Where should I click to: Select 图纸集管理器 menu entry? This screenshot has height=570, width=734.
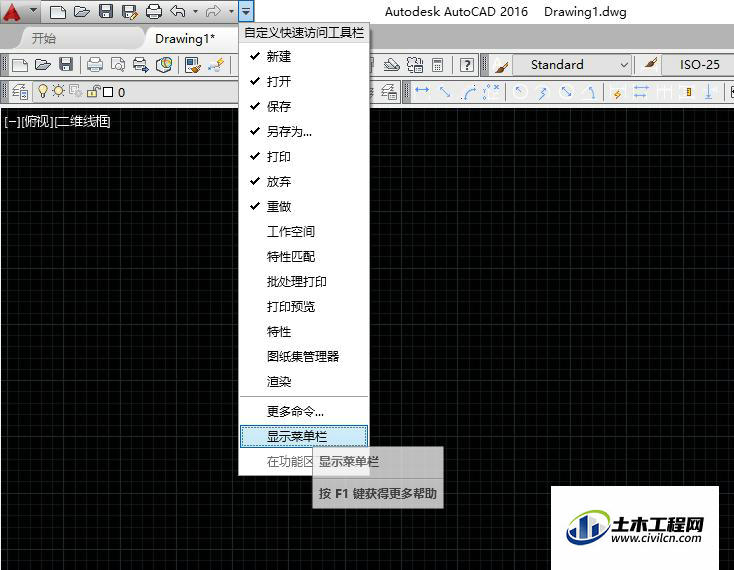pyautogui.click(x=303, y=357)
